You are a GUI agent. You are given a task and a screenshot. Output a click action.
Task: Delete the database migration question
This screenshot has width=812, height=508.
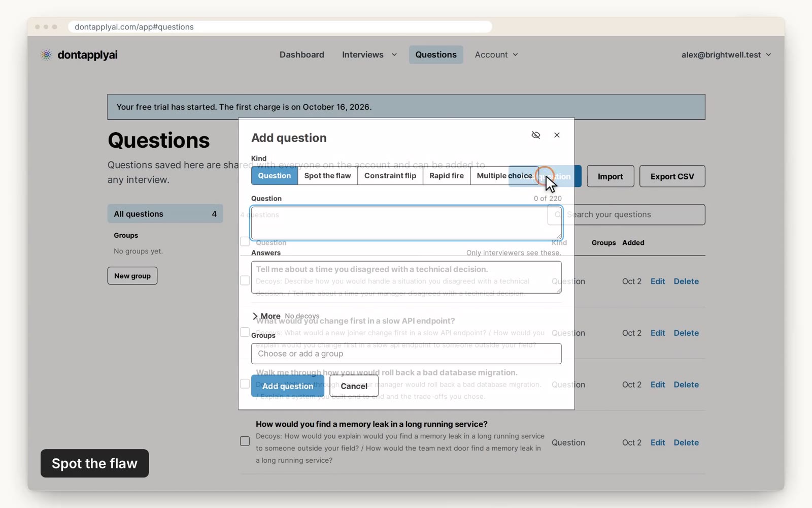tap(686, 385)
